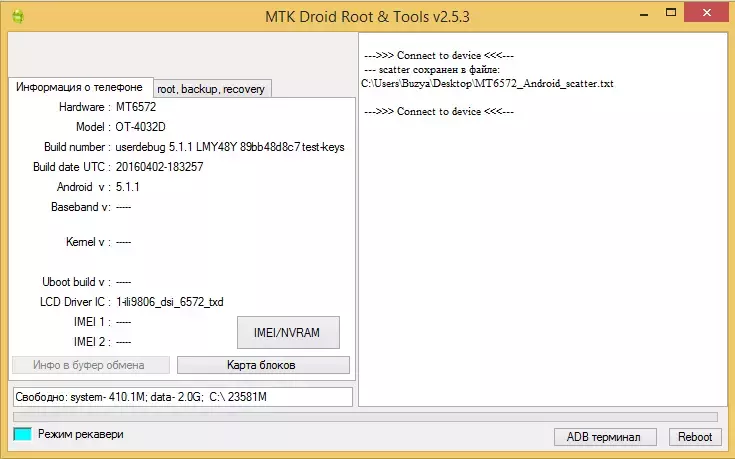
Task: Click the LCD Driver IC value 1-ili9806_dsi_6572_txd
Action: pyautogui.click(x=170, y=302)
